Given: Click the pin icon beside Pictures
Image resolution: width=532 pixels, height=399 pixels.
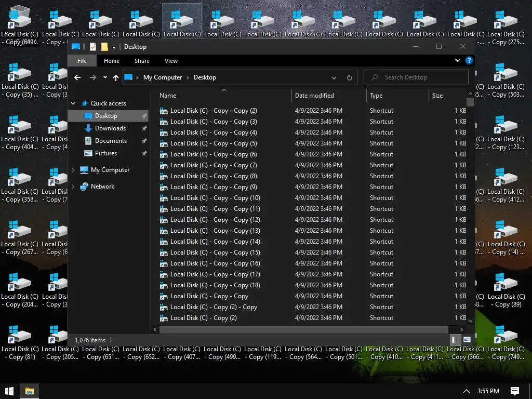Looking at the screenshot, I should click(x=144, y=153).
